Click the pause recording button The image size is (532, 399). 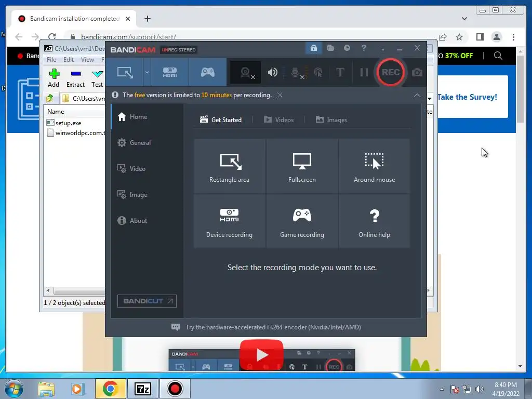point(364,72)
